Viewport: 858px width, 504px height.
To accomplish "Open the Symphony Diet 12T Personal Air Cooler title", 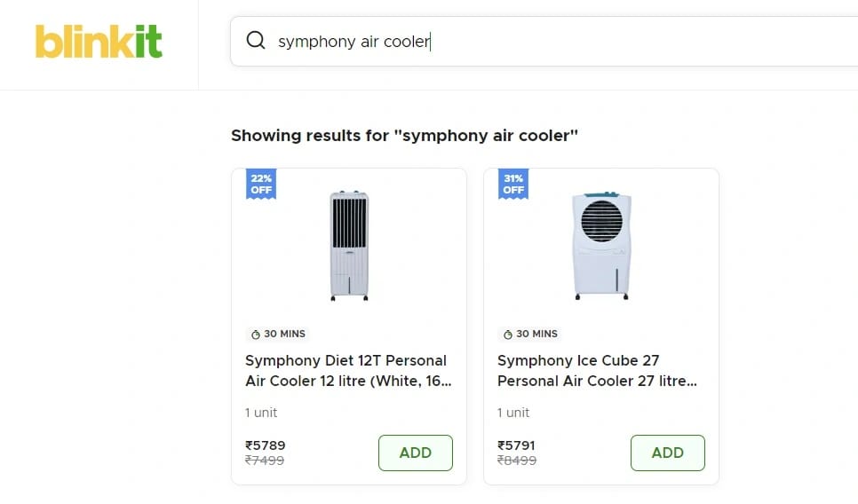I will click(x=346, y=371).
